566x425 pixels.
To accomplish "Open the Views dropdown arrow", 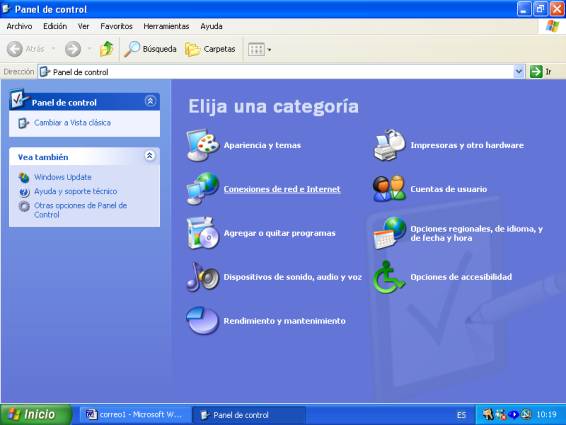I will (x=269, y=50).
